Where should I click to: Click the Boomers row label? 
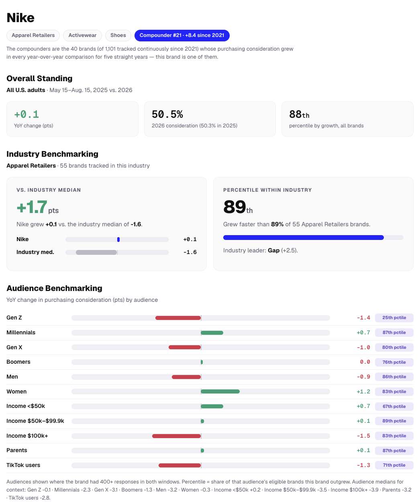(x=18, y=362)
